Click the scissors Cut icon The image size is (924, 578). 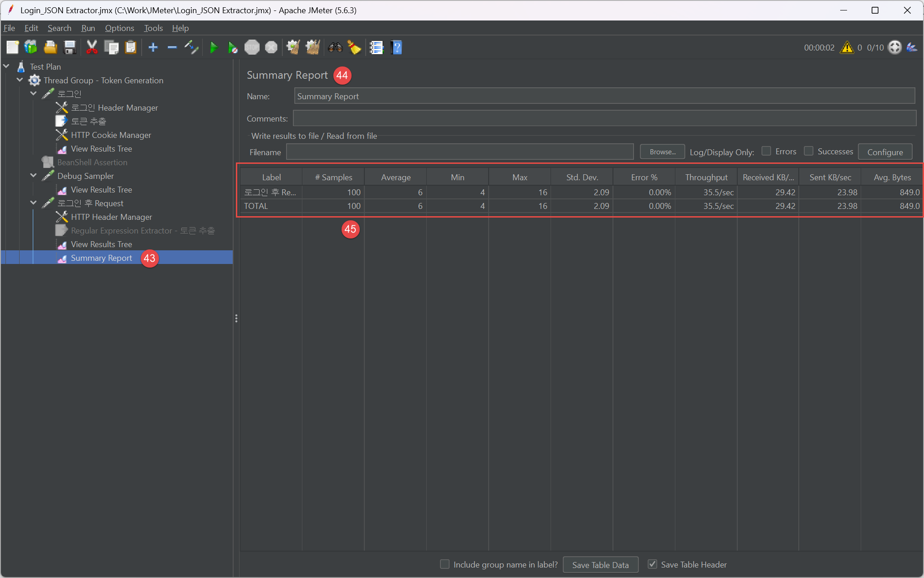point(92,47)
